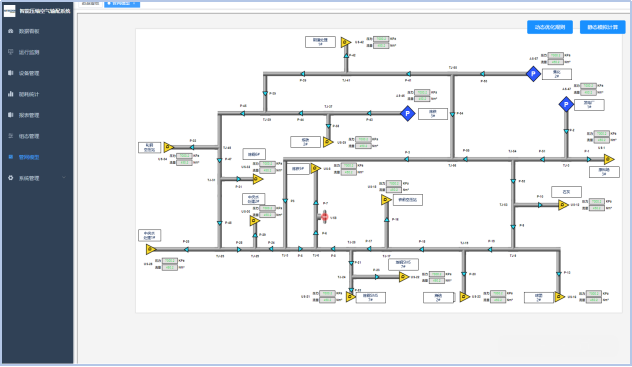Go to 设备管理 in the sidebar
This screenshot has height=367, width=632.
(x=29, y=73)
